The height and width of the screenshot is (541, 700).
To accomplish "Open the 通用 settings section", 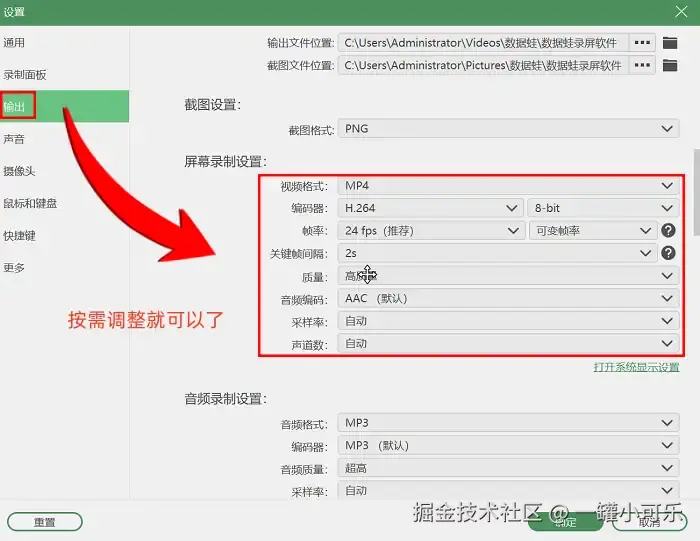I will pos(64,42).
